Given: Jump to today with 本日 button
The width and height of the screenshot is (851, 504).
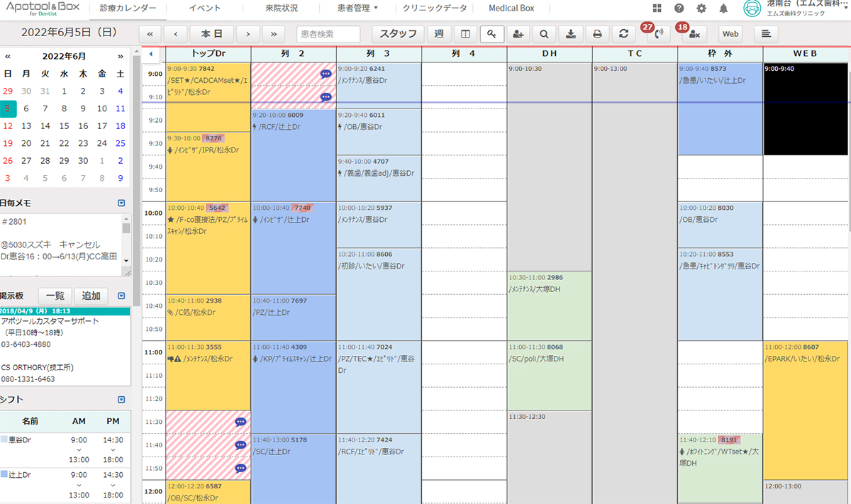Looking at the screenshot, I should tap(211, 33).
